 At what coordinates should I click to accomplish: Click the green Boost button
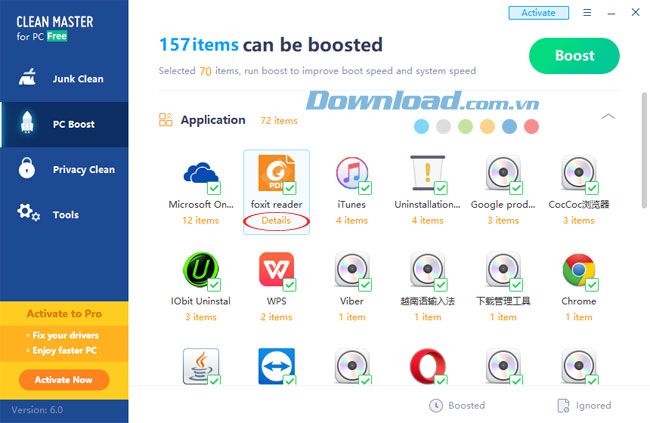tap(574, 56)
